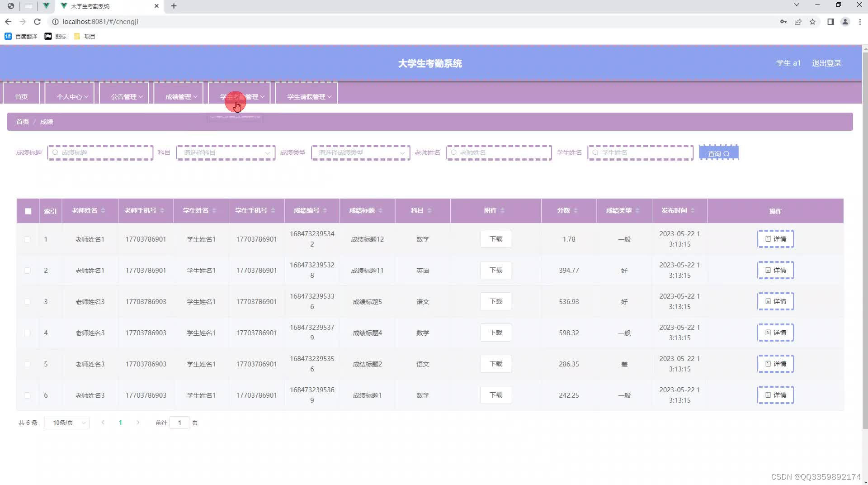Change 10条/页 page size dropdown
The image size is (868, 485).
click(67, 423)
